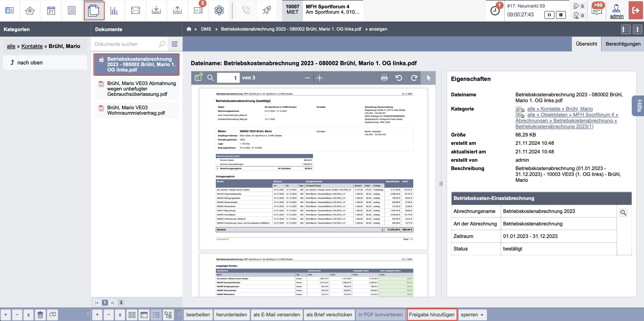Open the ticket icon with badge 5
This screenshot has width=644, height=321.
pos(198,10)
